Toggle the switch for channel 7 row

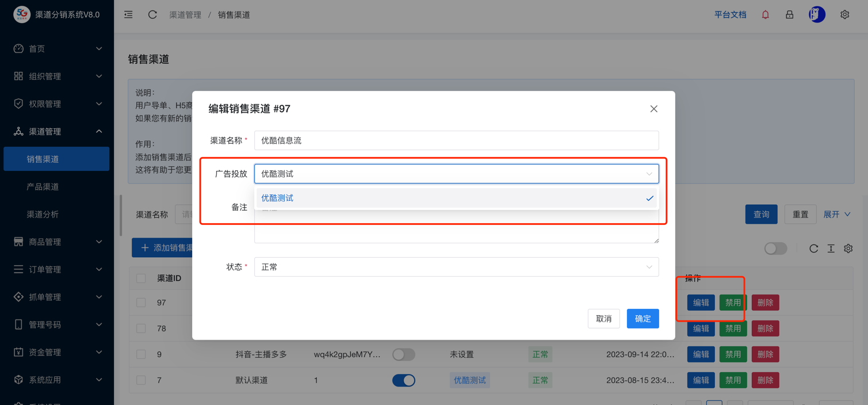pyautogui.click(x=403, y=380)
